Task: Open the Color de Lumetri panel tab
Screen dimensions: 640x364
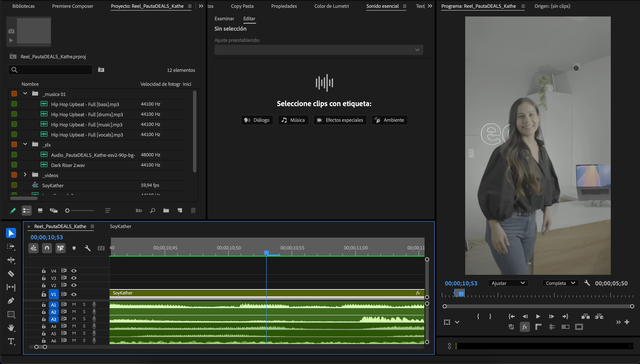Action: pos(331,6)
